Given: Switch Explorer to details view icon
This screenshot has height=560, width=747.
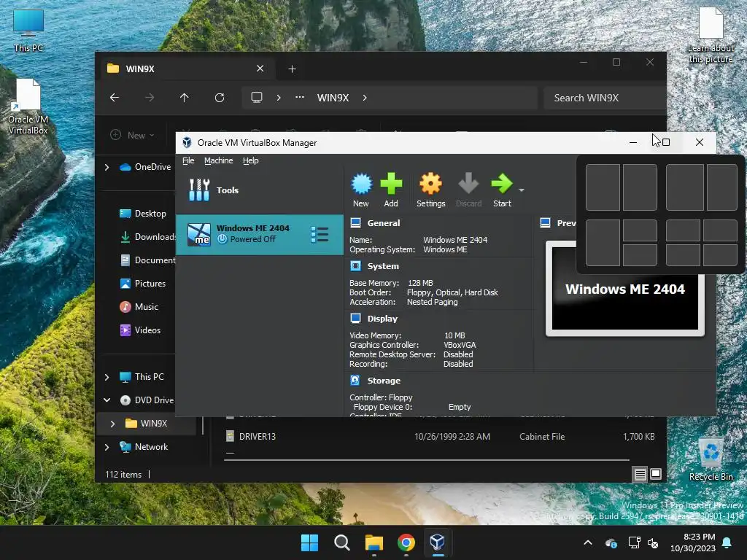Looking at the screenshot, I should (x=640, y=474).
